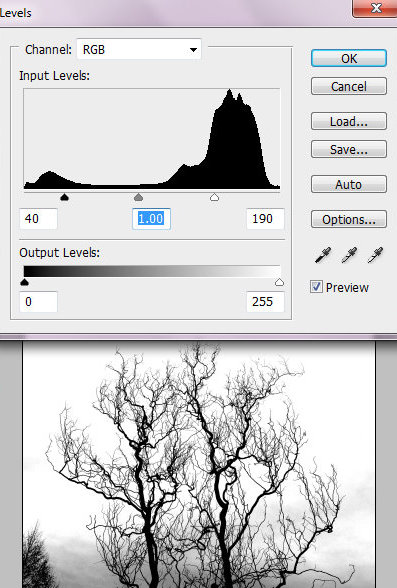Apply Auto levels adjustment
Image resolution: width=397 pixels, height=588 pixels.
pos(349,184)
